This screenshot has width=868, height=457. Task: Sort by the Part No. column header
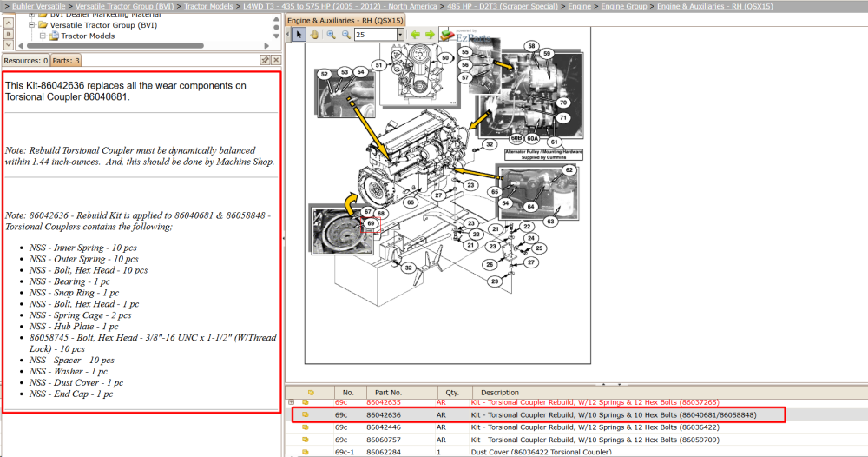(x=388, y=392)
